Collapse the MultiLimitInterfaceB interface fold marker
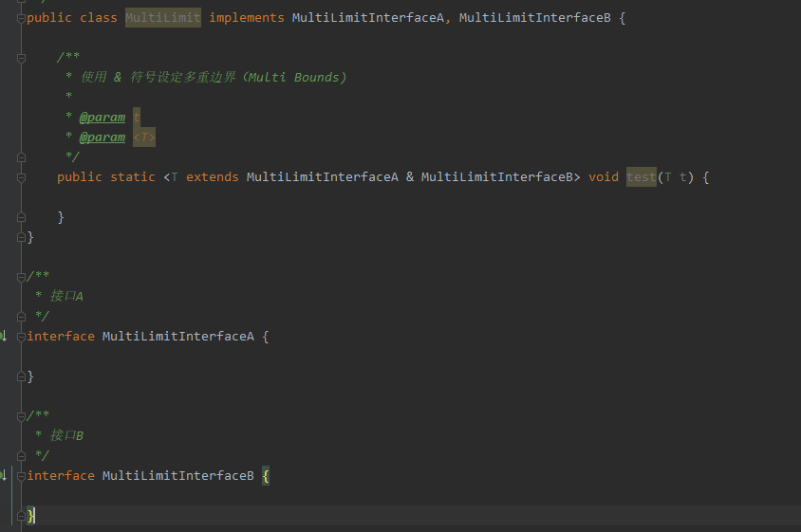The height and width of the screenshot is (532, 801). coord(21,476)
